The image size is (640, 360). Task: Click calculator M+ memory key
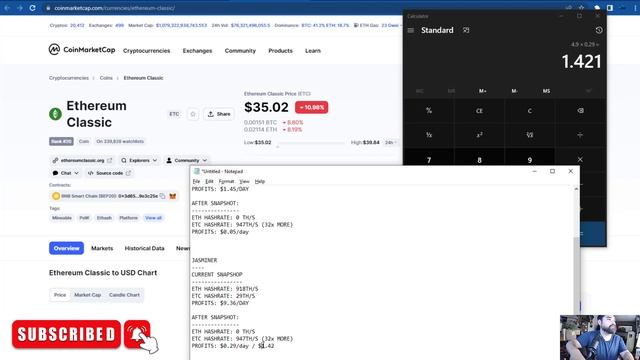[x=482, y=91]
